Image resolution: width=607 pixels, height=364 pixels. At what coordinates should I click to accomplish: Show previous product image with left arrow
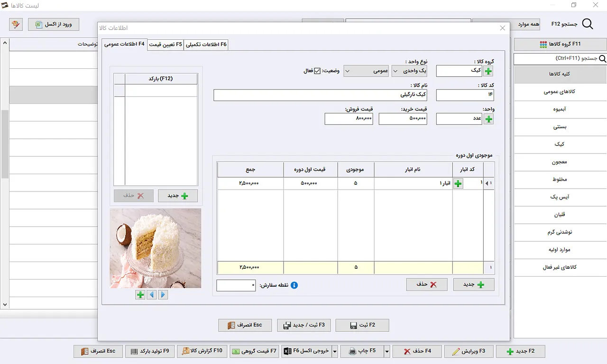151,295
